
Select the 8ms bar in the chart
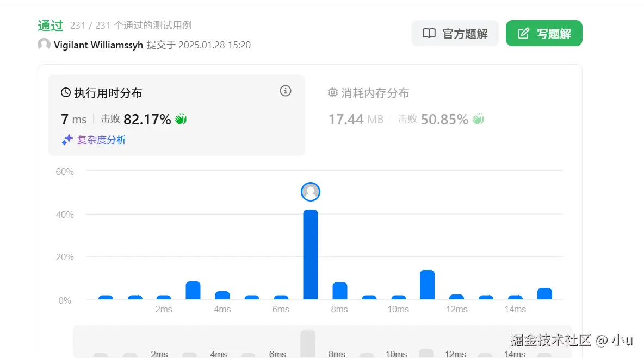coord(339,291)
